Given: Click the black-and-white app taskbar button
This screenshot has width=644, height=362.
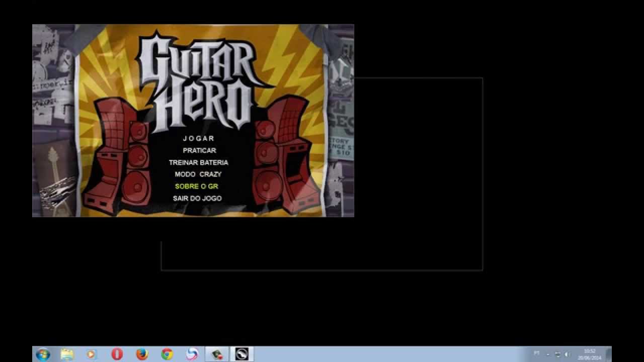Looking at the screenshot, I should point(242,354).
